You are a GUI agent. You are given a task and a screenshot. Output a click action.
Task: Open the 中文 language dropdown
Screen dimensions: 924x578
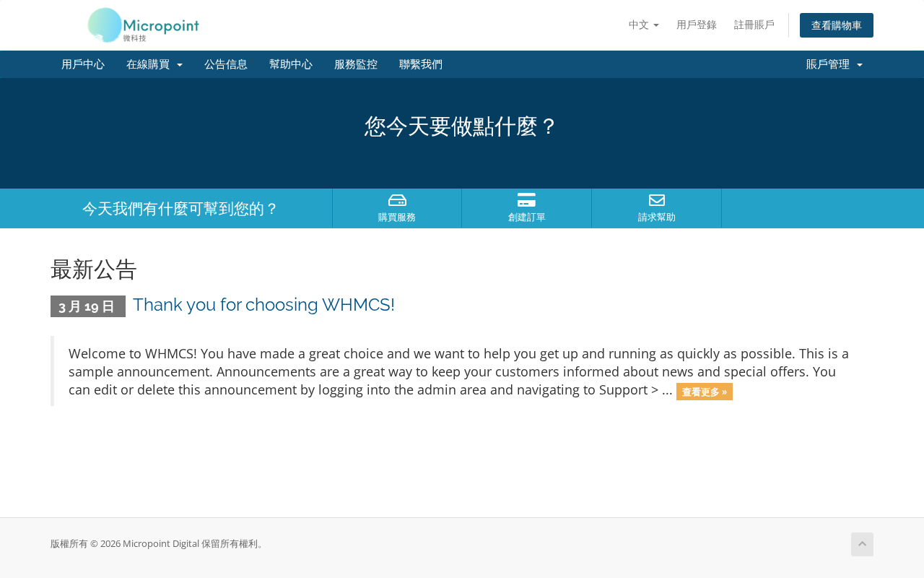tap(644, 25)
